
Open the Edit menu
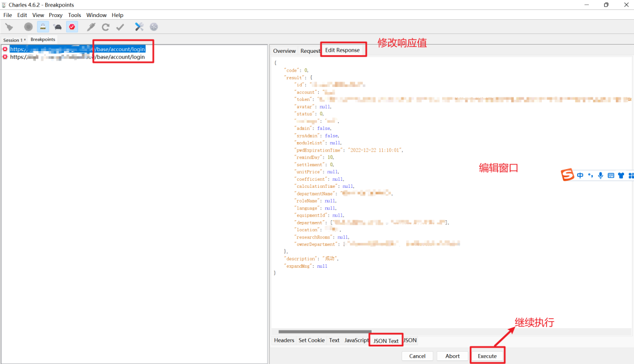[x=22, y=15]
